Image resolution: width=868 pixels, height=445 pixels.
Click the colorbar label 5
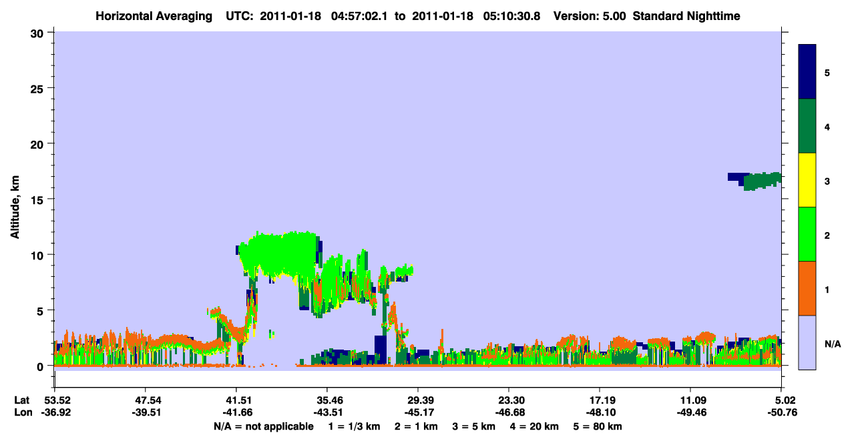(827, 72)
